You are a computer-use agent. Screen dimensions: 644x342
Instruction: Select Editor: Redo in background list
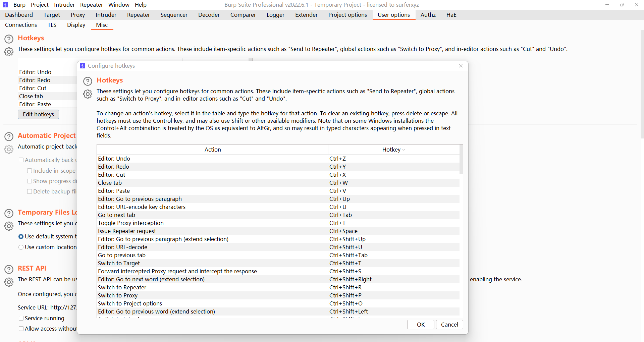pyautogui.click(x=48, y=80)
